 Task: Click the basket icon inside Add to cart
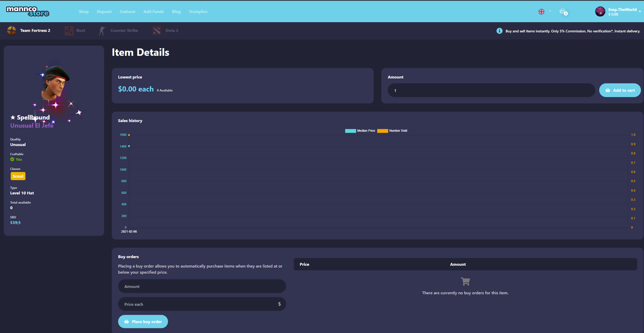(x=608, y=90)
